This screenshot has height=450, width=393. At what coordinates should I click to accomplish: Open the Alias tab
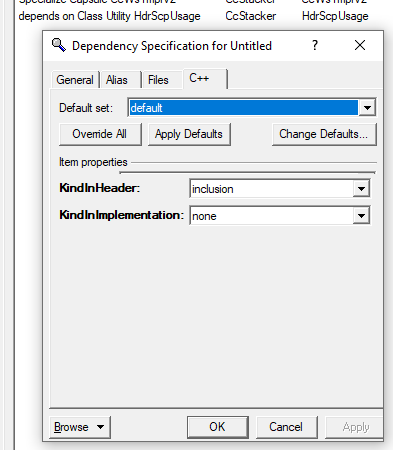(x=121, y=80)
